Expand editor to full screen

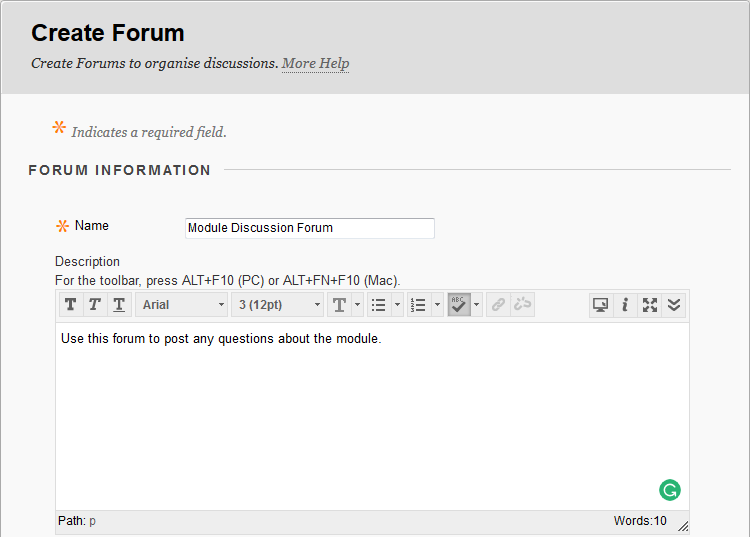click(650, 305)
